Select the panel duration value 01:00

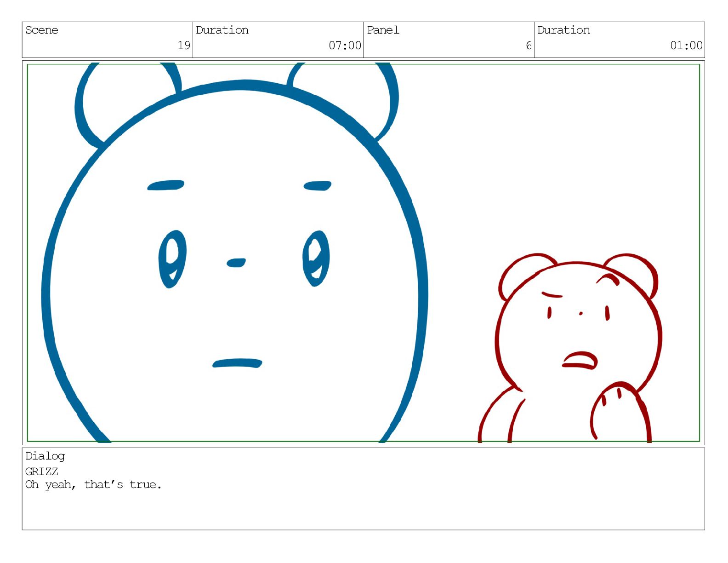pyautogui.click(x=686, y=45)
